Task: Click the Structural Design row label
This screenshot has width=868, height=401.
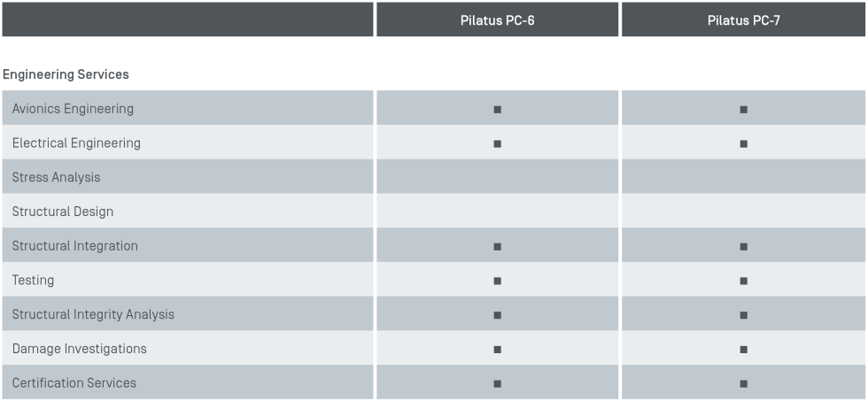Action: pyautogui.click(x=62, y=212)
